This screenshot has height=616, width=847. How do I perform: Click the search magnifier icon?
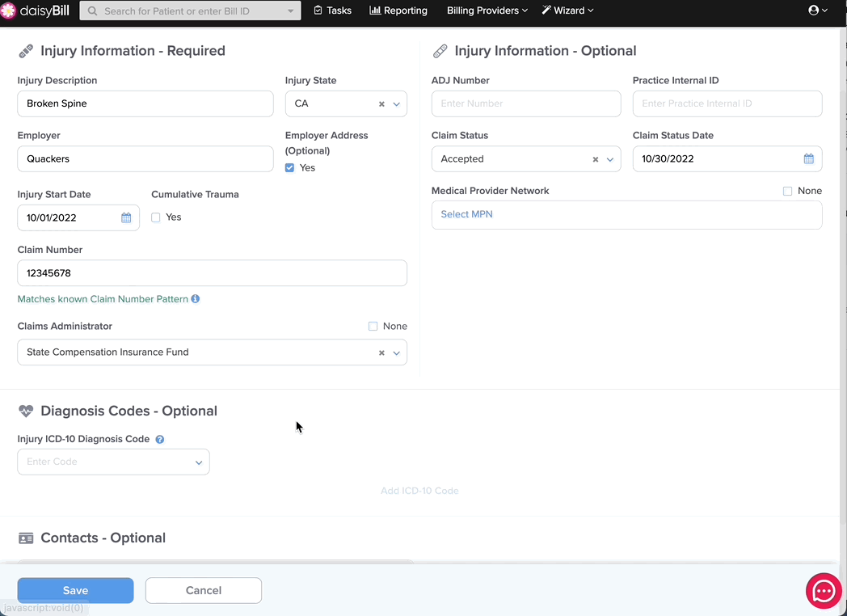click(x=92, y=11)
